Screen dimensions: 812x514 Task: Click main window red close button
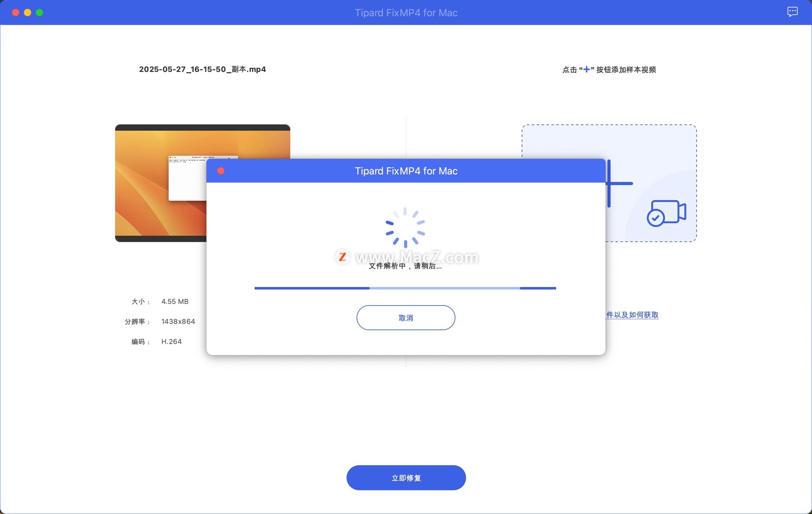click(x=16, y=12)
